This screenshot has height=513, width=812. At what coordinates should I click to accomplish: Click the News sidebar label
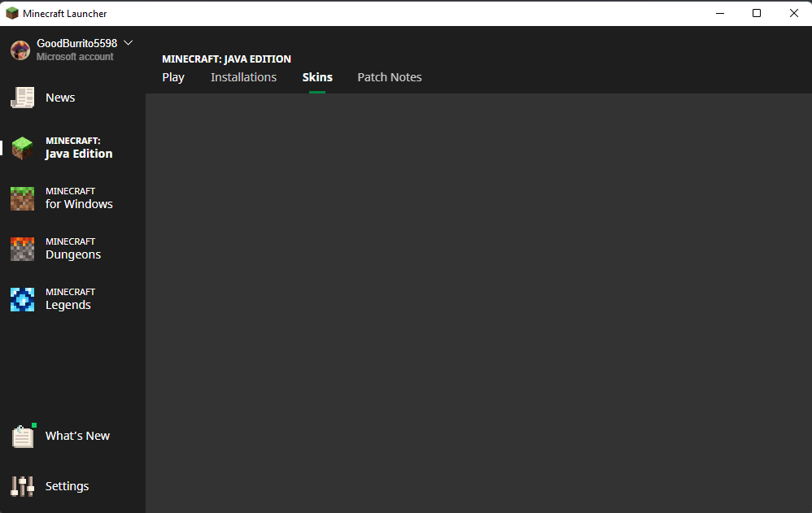[x=60, y=98]
